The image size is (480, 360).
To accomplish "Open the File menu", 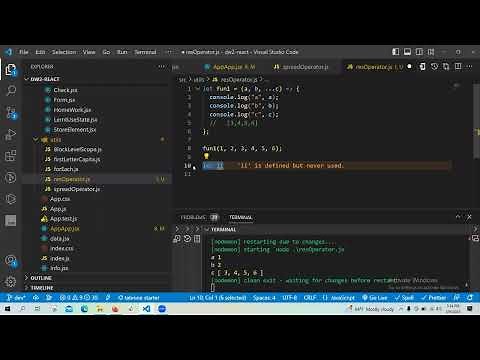I will (x=24, y=52).
